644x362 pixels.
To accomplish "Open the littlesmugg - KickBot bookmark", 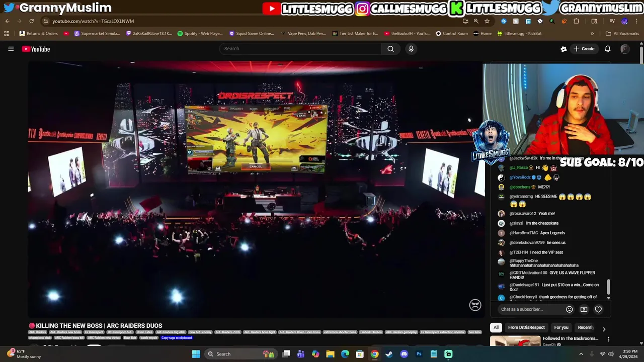I will coord(519,34).
